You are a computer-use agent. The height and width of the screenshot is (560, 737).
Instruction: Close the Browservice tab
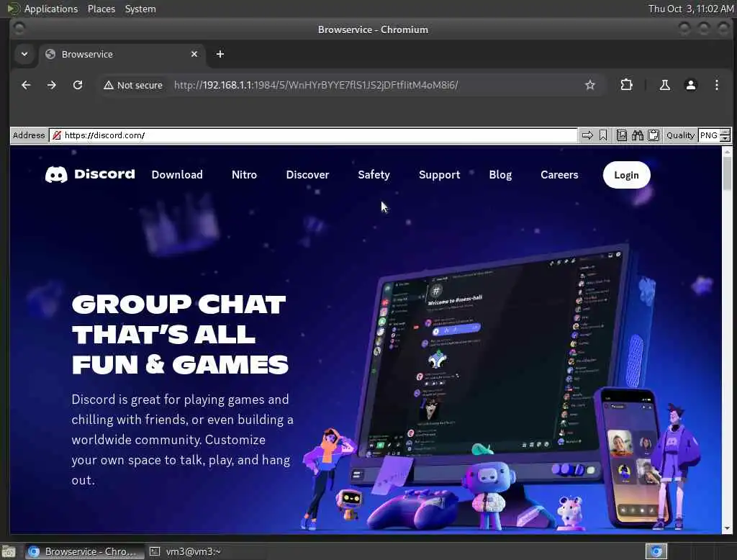194,54
